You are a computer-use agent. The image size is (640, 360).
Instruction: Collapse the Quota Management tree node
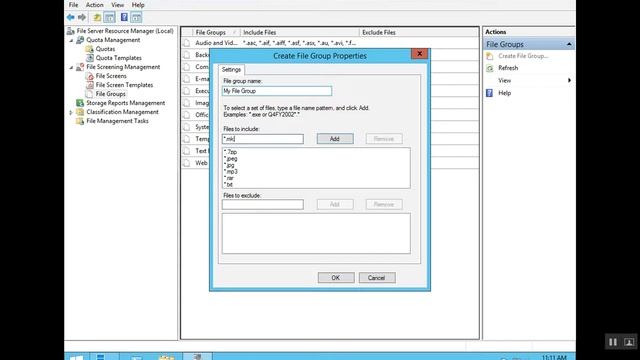71,40
